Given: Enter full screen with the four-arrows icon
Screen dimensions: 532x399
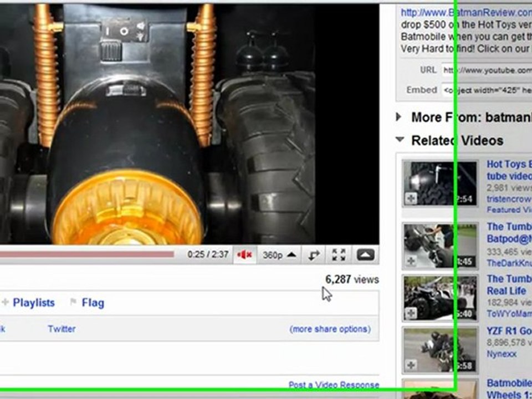Looking at the screenshot, I should pyautogui.click(x=339, y=255).
